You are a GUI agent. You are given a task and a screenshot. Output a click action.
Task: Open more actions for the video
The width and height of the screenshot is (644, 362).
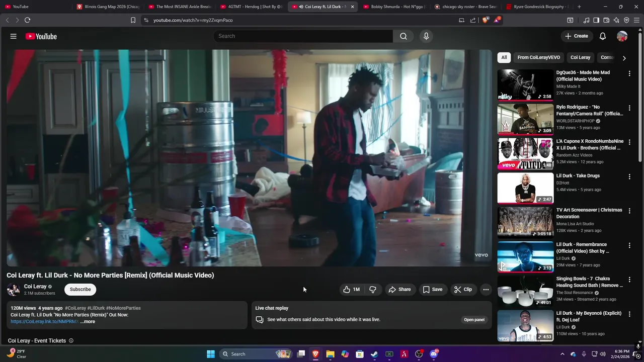[486, 290]
